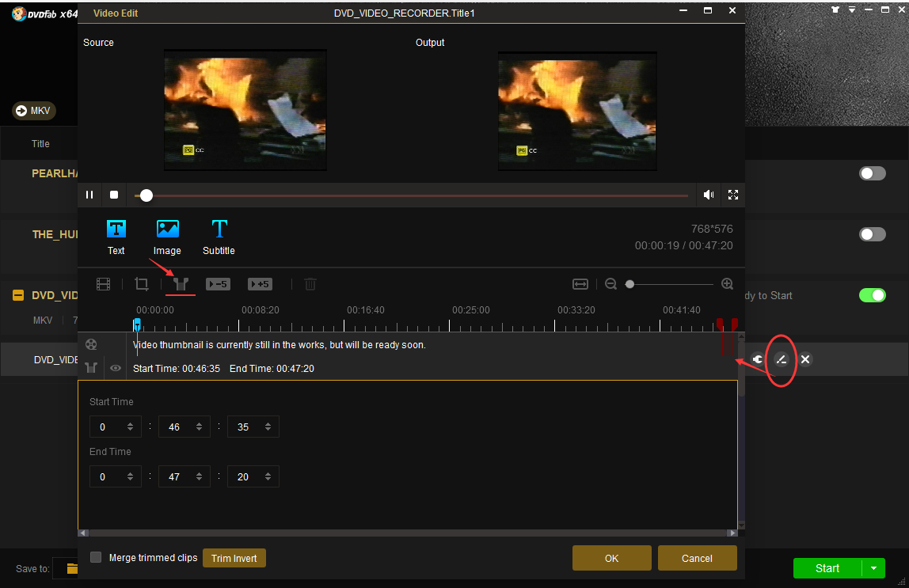The image size is (909, 588).
Task: Select the Trim tool
Action: pos(181,284)
